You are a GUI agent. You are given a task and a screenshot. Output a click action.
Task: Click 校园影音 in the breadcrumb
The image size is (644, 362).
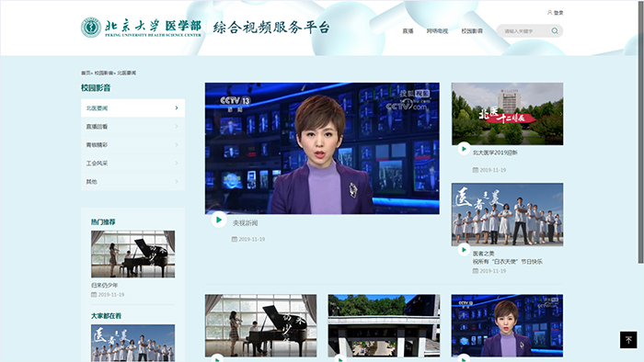103,73
